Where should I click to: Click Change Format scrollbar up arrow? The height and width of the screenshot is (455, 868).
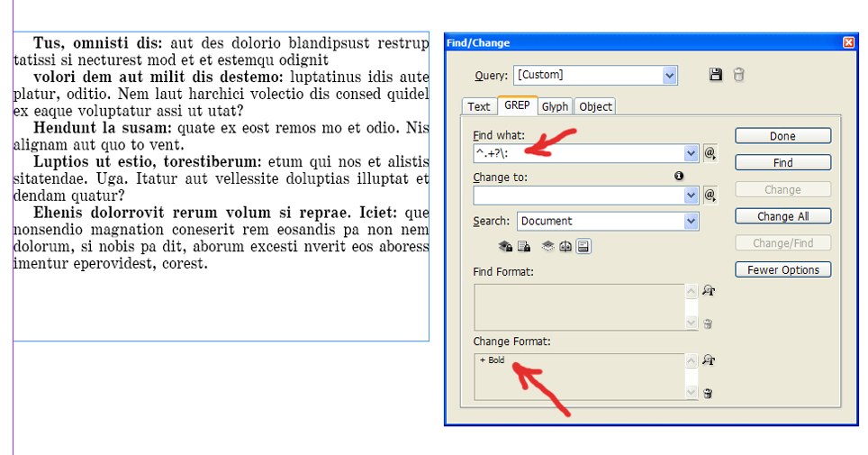tap(692, 361)
